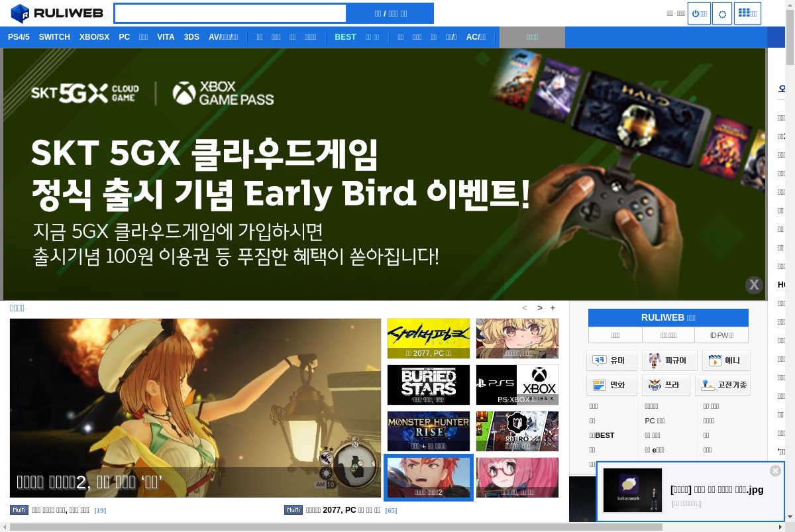This screenshot has height=532, width=795.
Task: Open the AV menu item in navigation
Action: [x=223, y=37]
